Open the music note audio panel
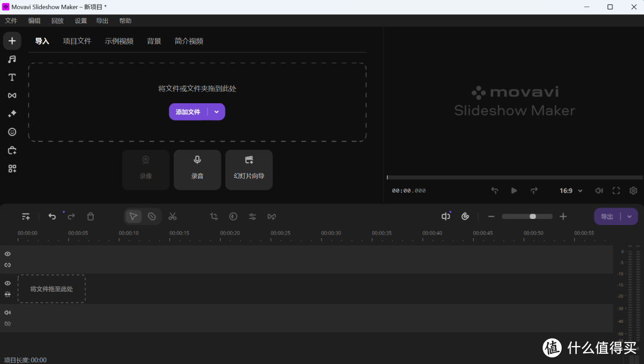The image size is (644, 364). [12, 59]
